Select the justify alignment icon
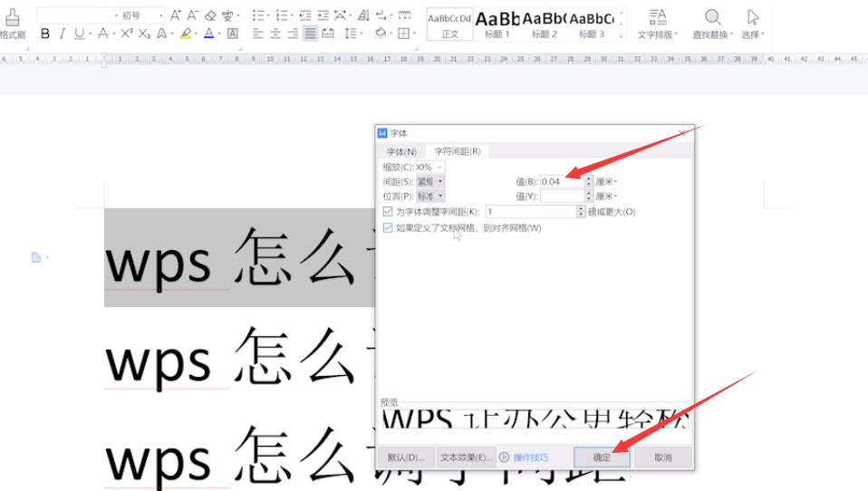 point(310,34)
